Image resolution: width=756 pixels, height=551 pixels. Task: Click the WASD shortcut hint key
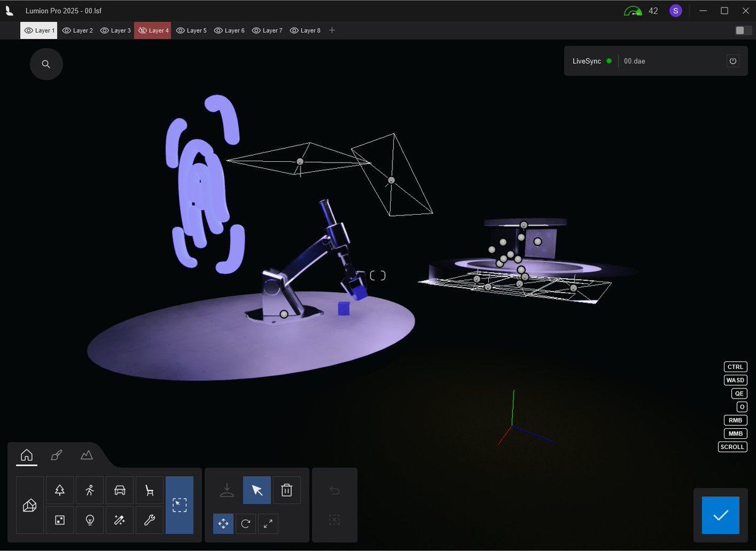735,380
